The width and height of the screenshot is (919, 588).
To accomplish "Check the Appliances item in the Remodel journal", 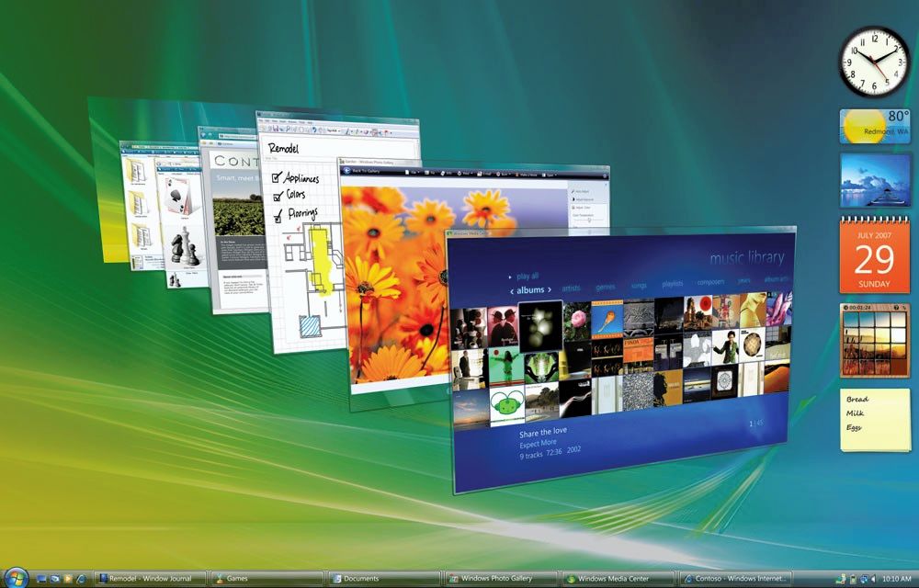I will 276,178.
